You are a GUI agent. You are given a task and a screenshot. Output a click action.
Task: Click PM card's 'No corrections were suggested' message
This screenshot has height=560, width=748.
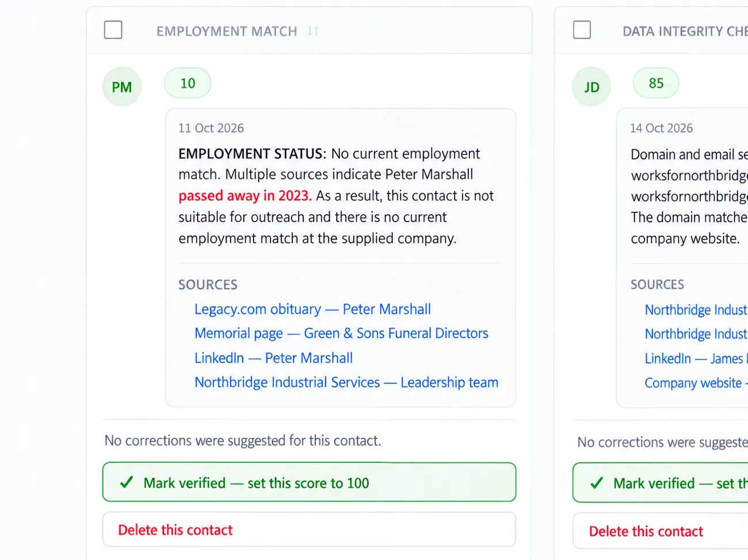243,441
